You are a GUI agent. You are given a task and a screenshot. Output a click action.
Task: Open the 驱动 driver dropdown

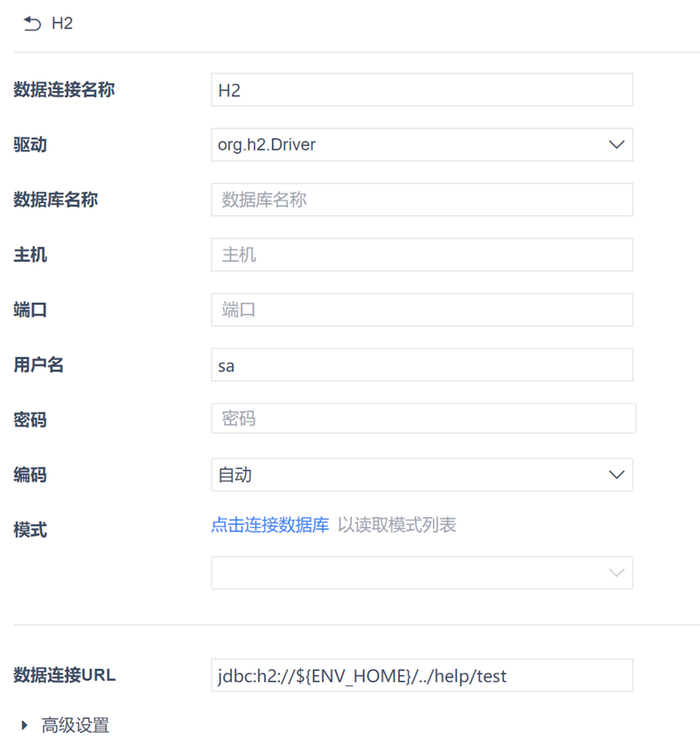click(422, 144)
